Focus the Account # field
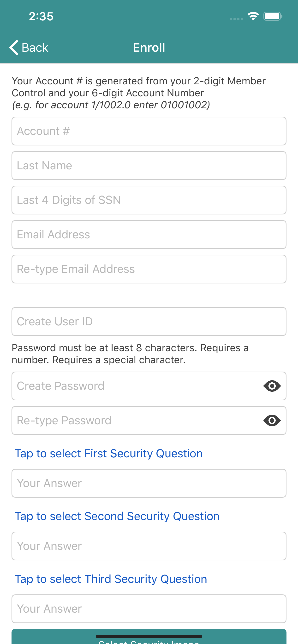 tap(149, 131)
